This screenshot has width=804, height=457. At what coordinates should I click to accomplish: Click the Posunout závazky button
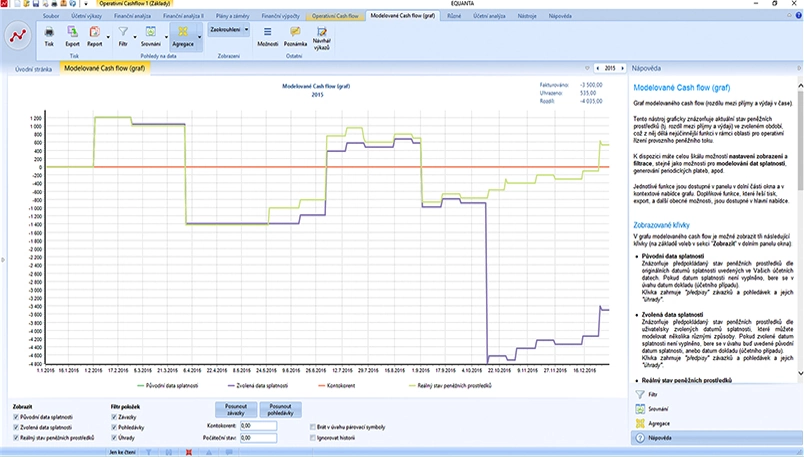click(x=236, y=409)
